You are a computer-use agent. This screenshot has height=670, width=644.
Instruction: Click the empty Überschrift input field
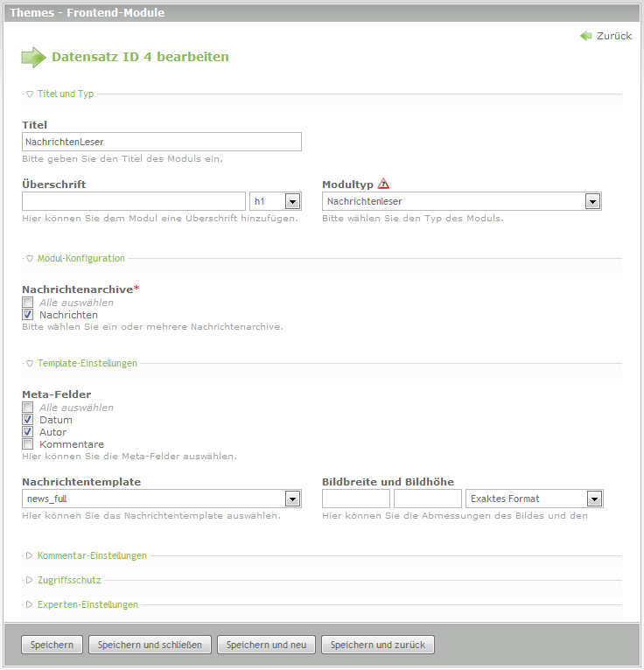(x=133, y=202)
